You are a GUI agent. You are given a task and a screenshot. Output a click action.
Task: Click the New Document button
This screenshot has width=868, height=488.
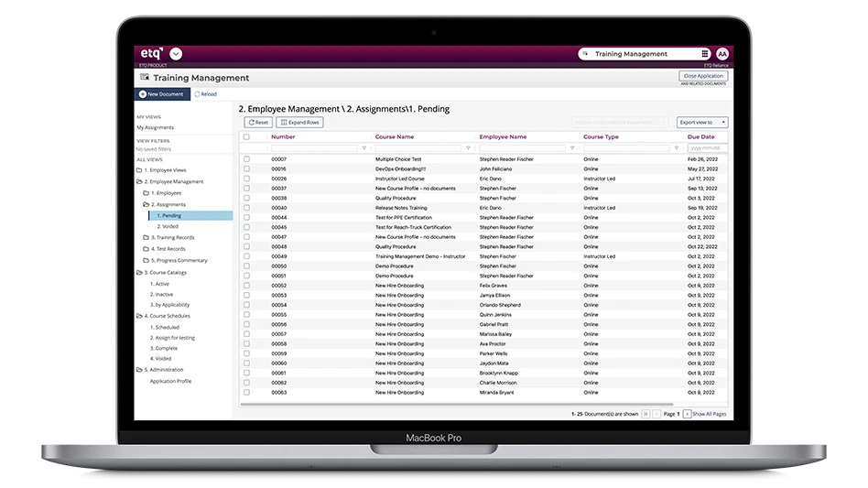[162, 94]
